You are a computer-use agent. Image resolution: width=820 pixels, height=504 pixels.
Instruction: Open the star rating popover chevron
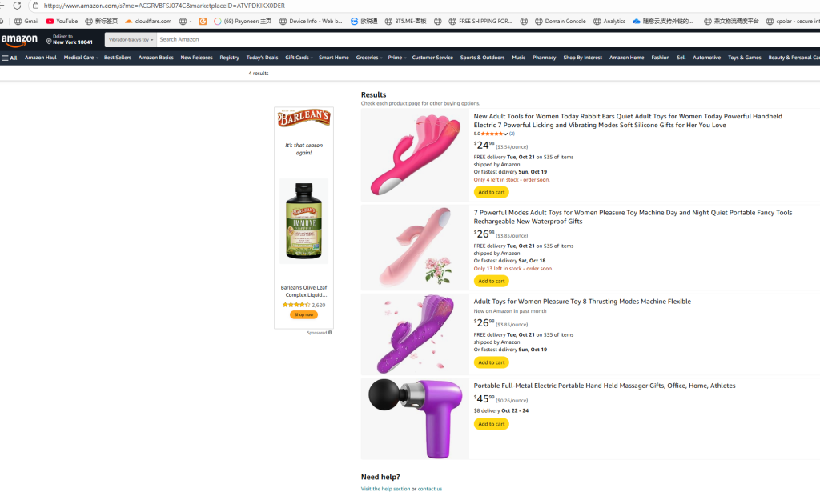(506, 134)
